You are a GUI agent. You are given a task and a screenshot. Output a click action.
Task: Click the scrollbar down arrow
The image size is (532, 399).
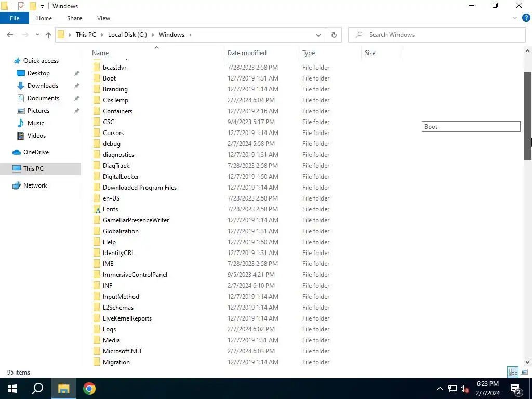(x=528, y=362)
